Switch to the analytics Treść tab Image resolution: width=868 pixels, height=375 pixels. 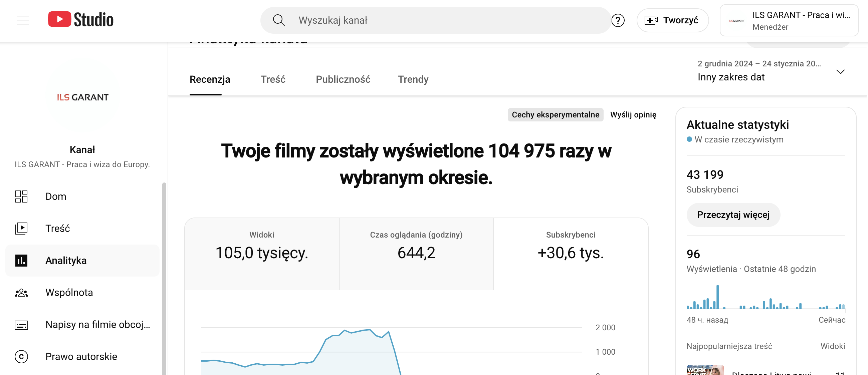click(x=273, y=79)
